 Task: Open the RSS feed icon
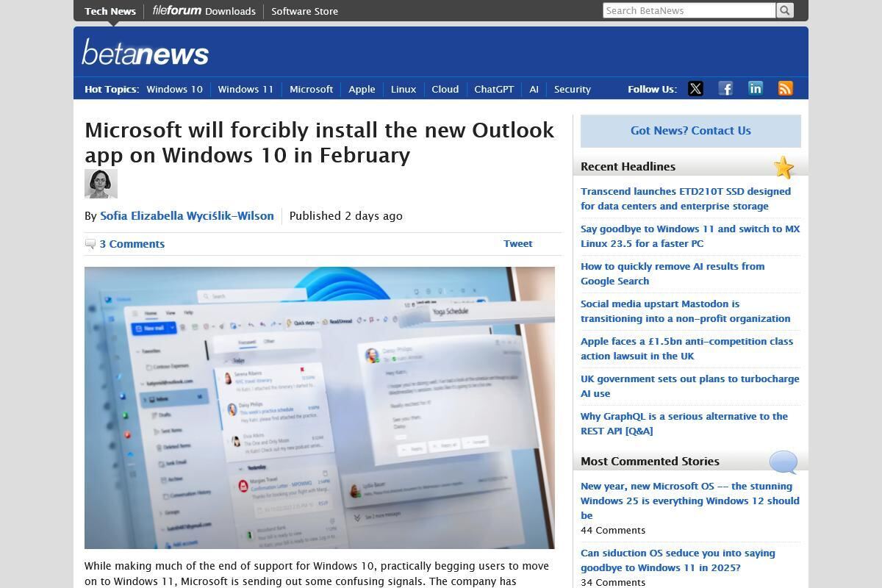(x=786, y=89)
